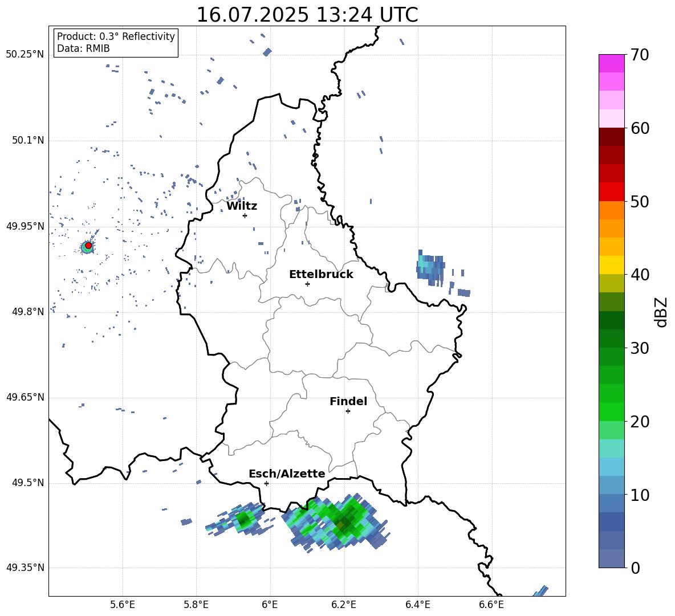Click the Findel city label
675x616 pixels.
[348, 401]
